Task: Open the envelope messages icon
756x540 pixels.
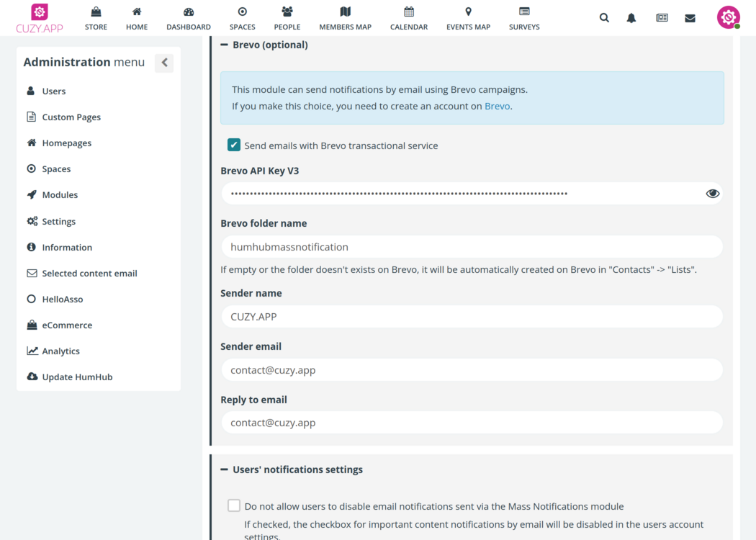Action: [690, 18]
